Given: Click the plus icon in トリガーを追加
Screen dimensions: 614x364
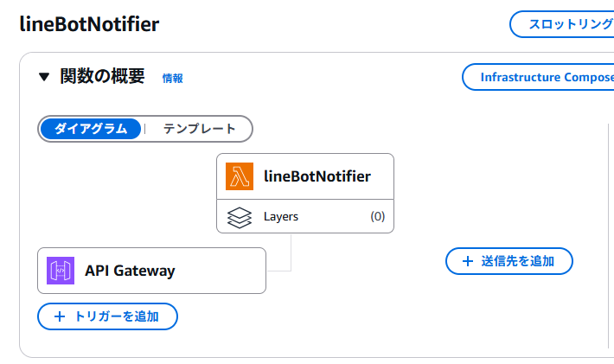Looking at the screenshot, I should (x=60, y=316).
